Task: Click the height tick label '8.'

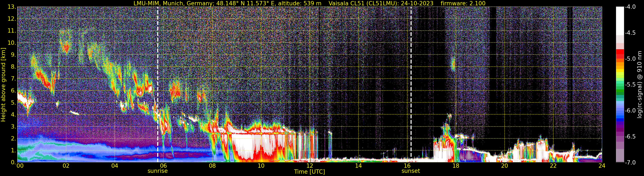Action: pyautogui.click(x=13, y=67)
